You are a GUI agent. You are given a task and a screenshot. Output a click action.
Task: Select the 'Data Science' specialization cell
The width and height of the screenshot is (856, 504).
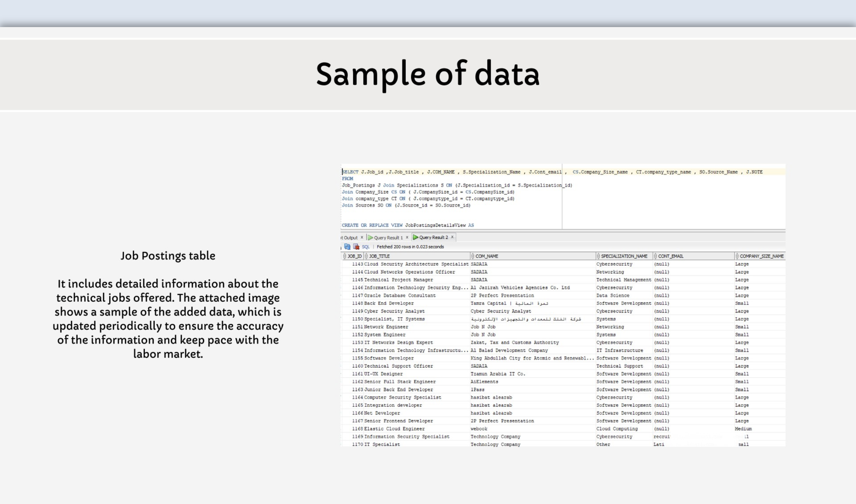pyautogui.click(x=624, y=295)
